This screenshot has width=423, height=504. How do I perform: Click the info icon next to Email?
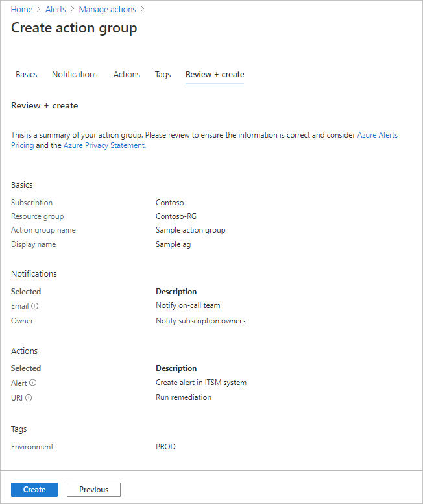click(35, 306)
